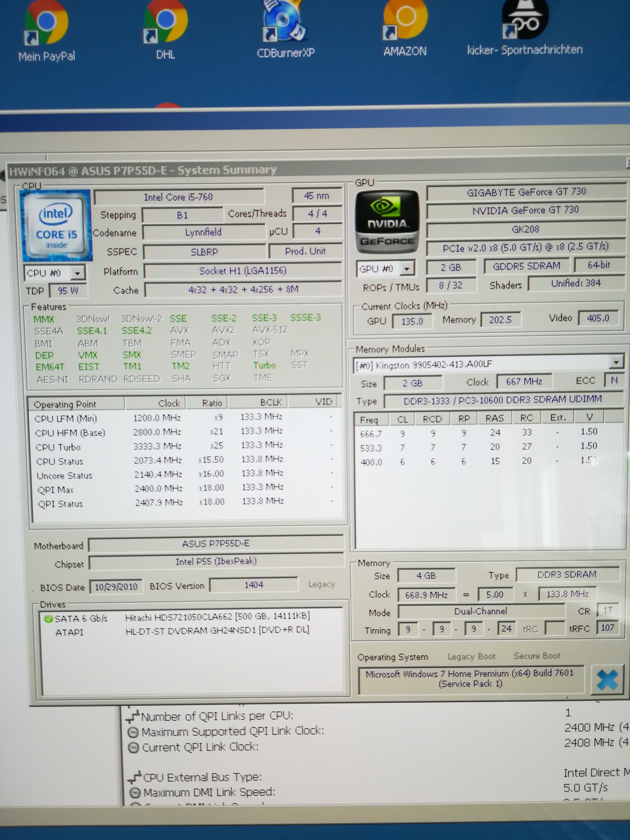Open the CPU #0 selector dropdown
The height and width of the screenshot is (840, 630).
tap(77, 274)
